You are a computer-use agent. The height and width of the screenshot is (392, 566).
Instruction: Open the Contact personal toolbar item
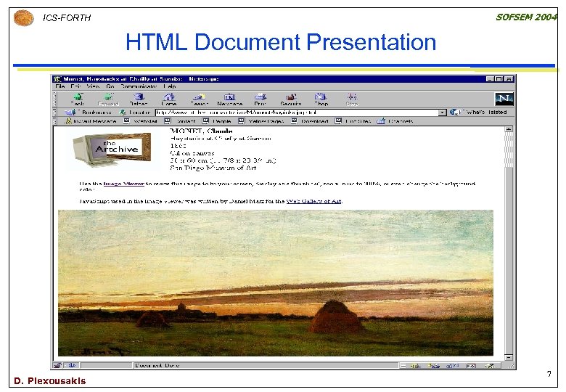180,121
